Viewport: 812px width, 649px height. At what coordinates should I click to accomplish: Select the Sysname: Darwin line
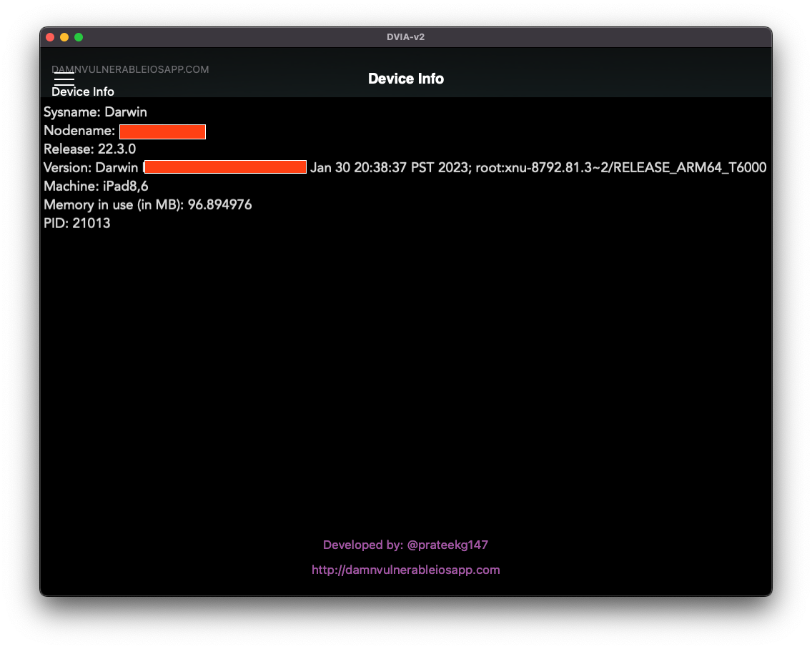(95, 112)
